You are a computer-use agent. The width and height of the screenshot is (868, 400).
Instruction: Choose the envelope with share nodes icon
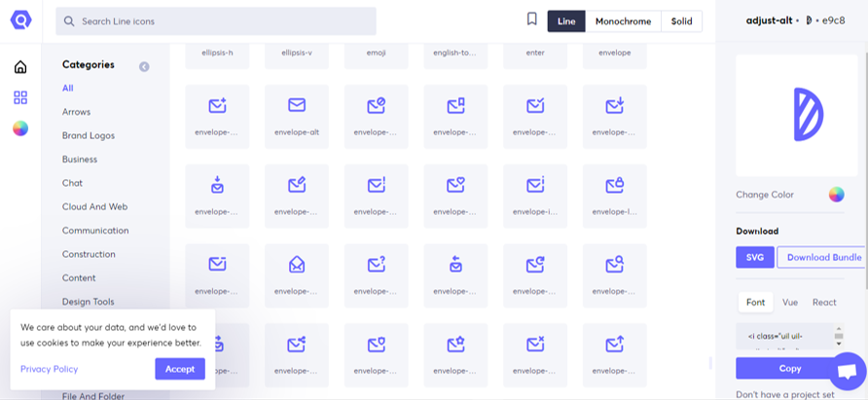pos(297,355)
